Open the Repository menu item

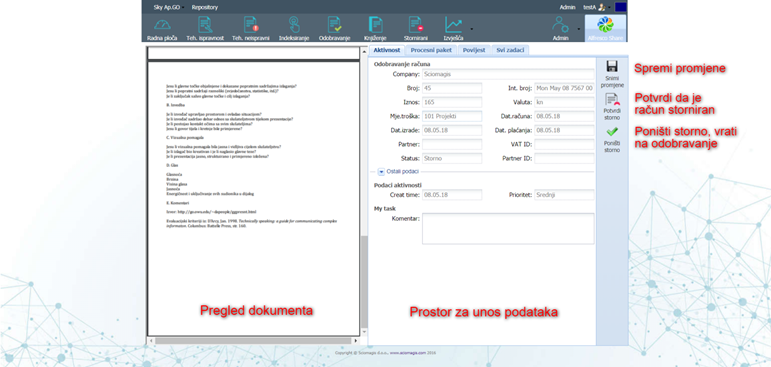(205, 7)
